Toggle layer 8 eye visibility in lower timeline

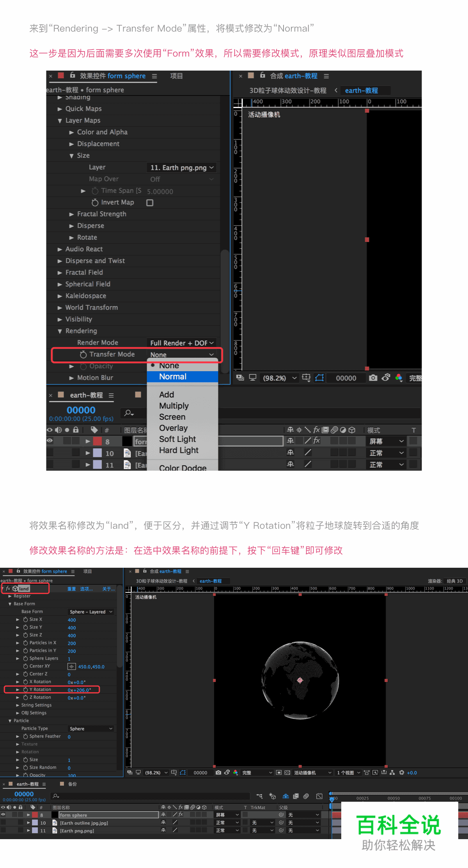coord(3,815)
